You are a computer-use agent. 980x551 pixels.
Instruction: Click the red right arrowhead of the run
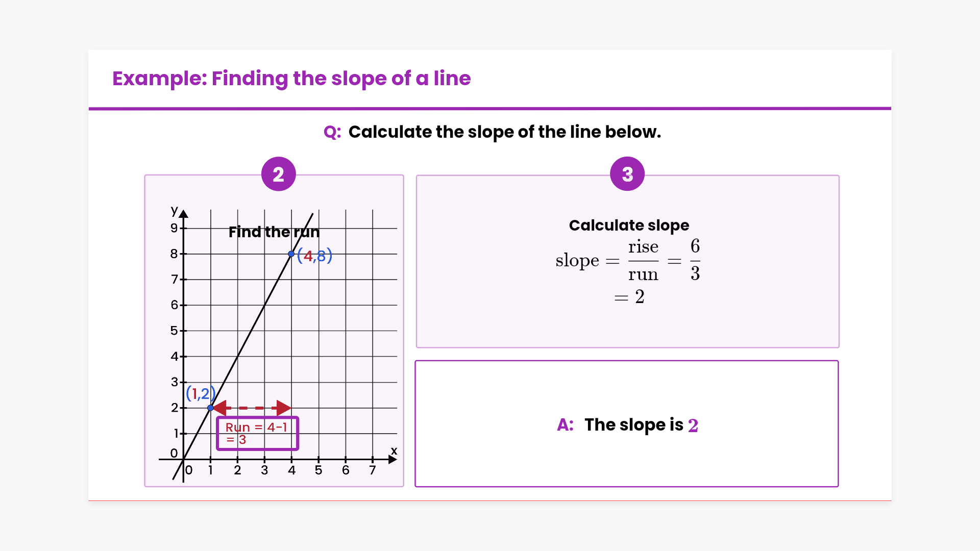(x=283, y=408)
